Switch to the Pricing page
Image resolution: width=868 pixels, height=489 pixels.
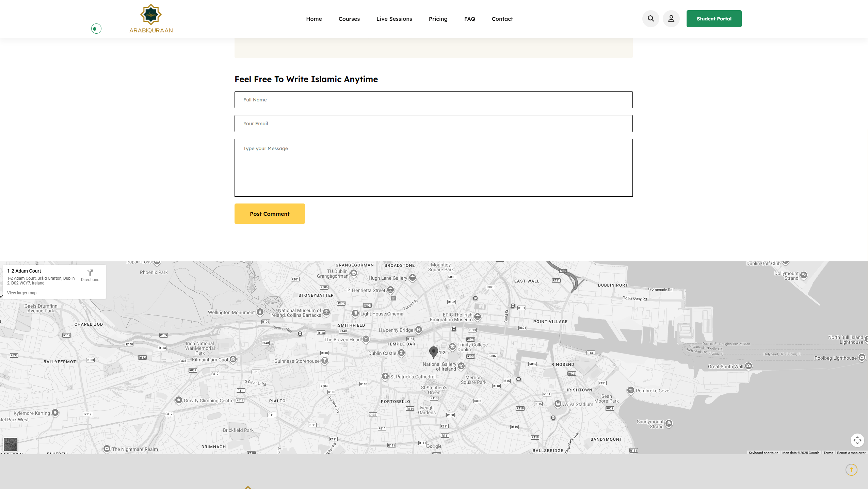438,19
